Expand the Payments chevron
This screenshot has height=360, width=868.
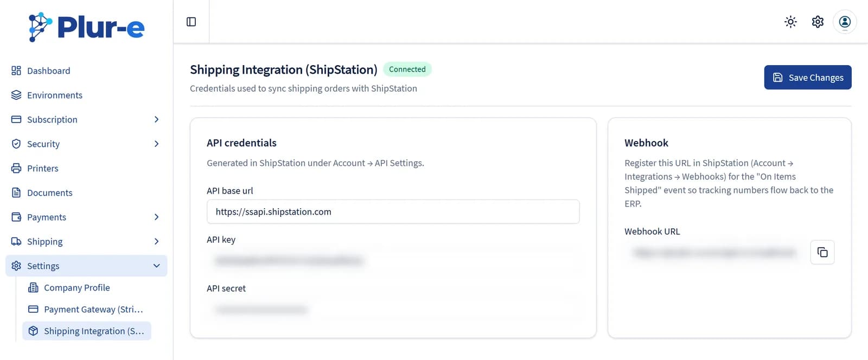pyautogui.click(x=156, y=217)
